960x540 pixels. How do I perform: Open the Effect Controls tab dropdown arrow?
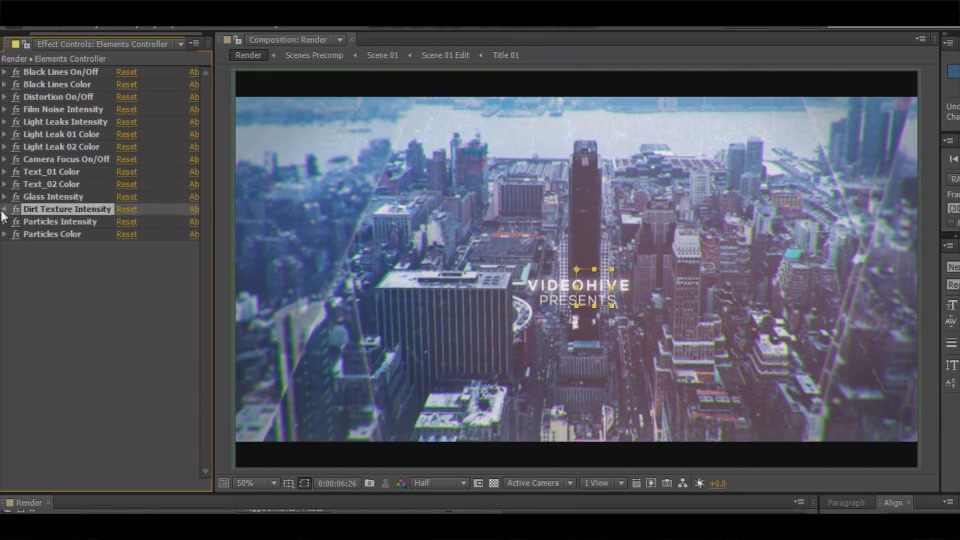[x=181, y=44]
